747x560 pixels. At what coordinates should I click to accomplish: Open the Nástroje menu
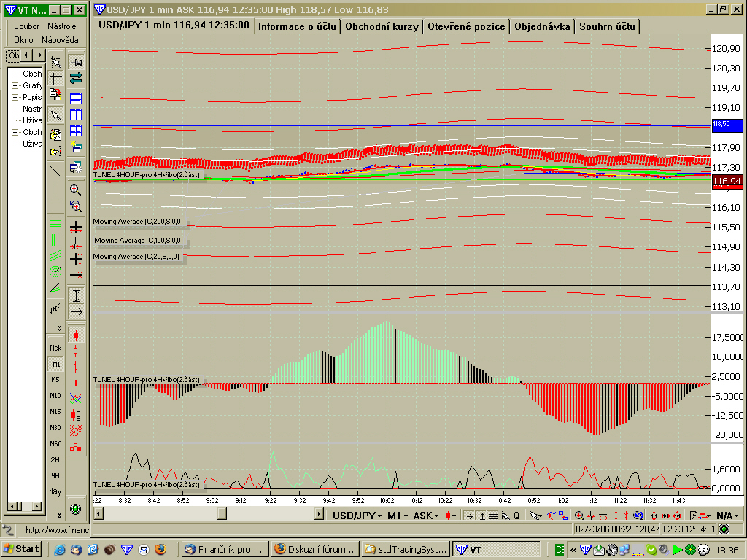coord(62,26)
